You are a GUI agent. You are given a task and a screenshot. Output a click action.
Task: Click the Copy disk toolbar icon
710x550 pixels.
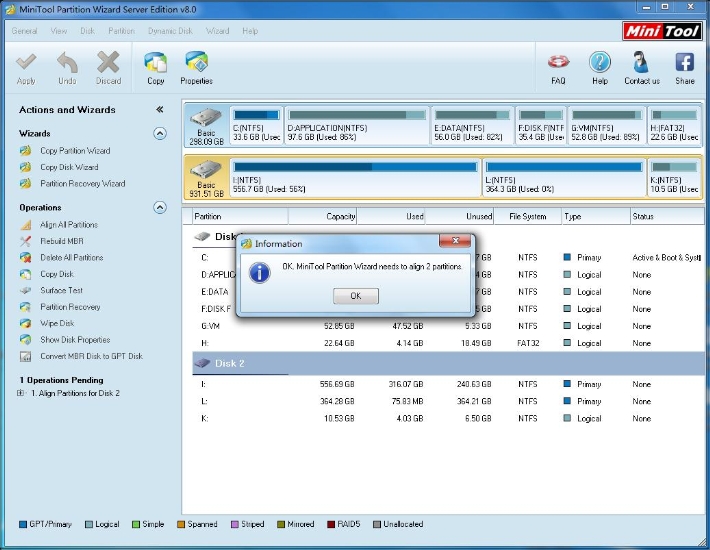[155, 64]
